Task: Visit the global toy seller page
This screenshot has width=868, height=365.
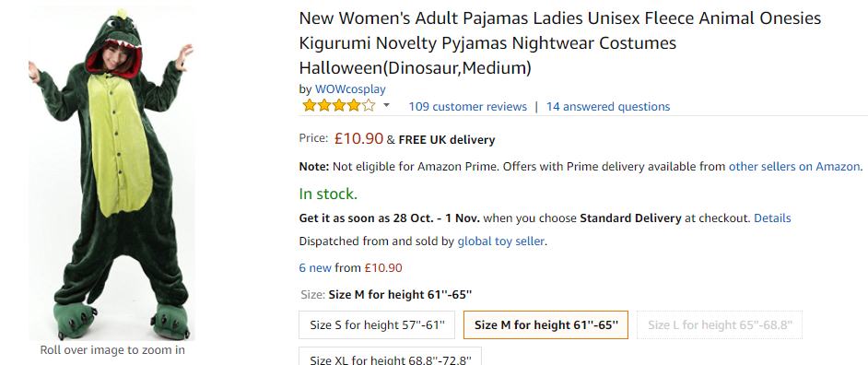Action: click(501, 241)
